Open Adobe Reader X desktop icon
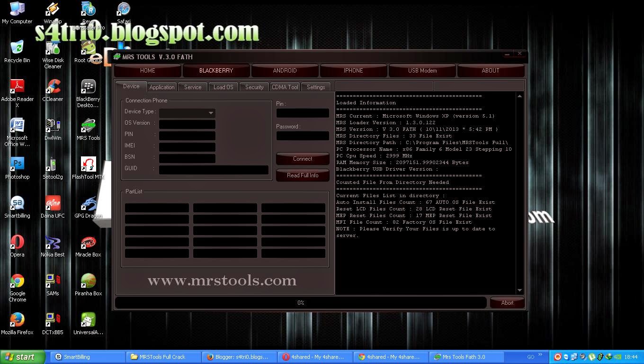 click(17, 93)
